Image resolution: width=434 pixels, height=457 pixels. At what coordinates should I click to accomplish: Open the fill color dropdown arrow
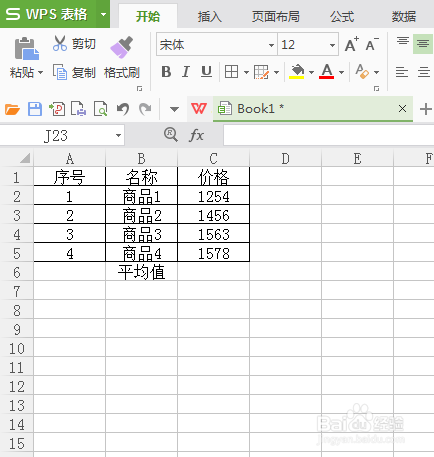click(311, 72)
